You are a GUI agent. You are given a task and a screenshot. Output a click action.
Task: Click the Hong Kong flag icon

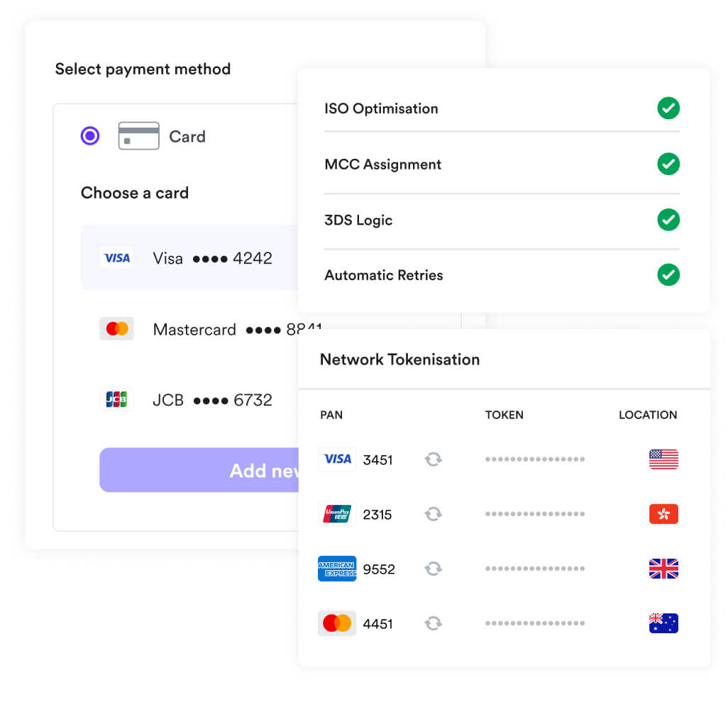[x=663, y=513]
